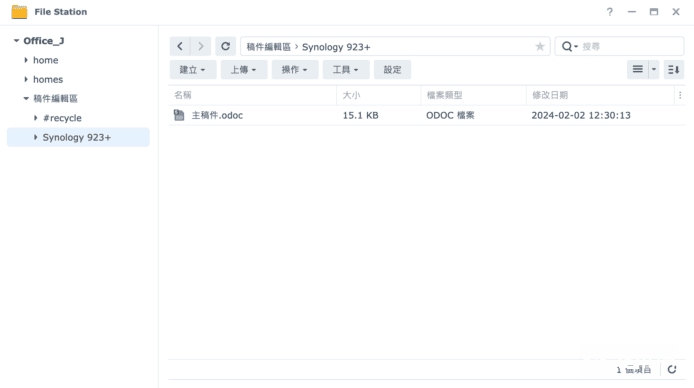This screenshot has width=694, height=388.
Task: Select the home folder in the tree
Action: point(46,60)
